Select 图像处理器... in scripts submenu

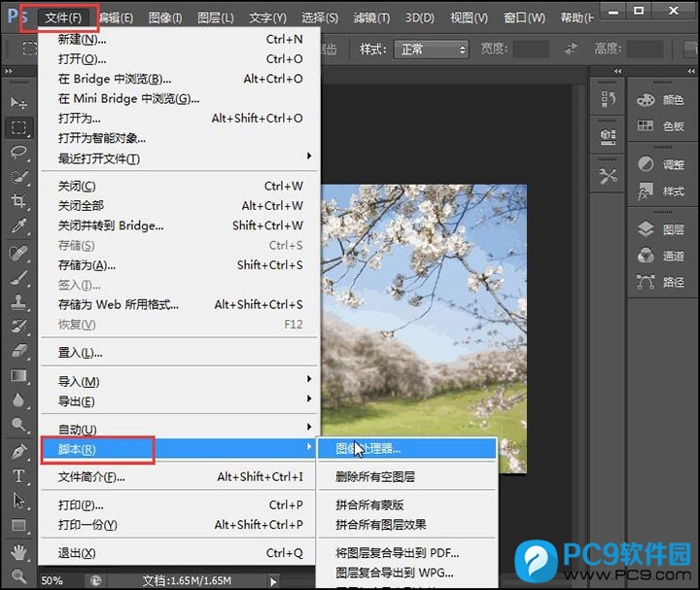point(406,448)
